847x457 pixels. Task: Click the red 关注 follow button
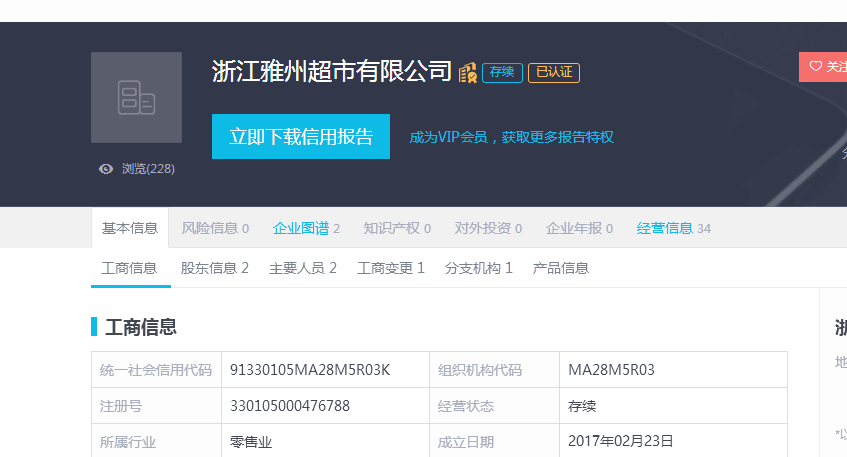coord(824,67)
